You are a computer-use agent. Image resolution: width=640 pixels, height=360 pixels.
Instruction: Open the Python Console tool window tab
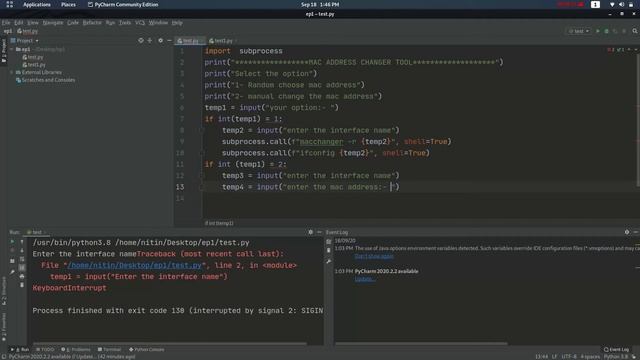point(147,349)
